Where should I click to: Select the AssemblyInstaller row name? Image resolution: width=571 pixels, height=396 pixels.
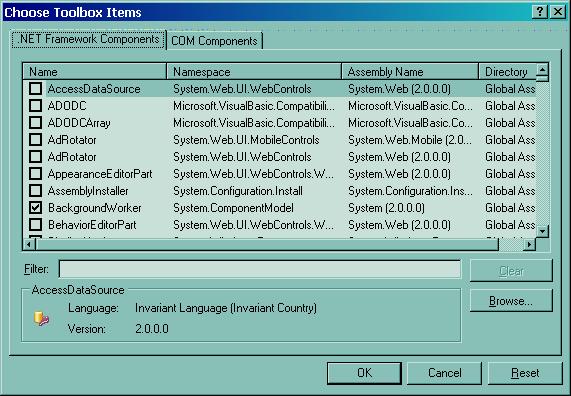[x=88, y=191]
